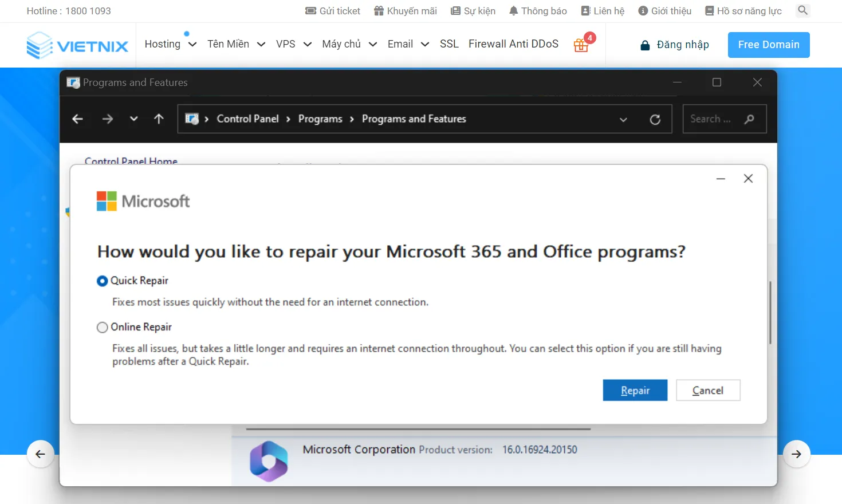Click the Explorer back arrow
This screenshot has height=504, width=842.
[x=78, y=119]
